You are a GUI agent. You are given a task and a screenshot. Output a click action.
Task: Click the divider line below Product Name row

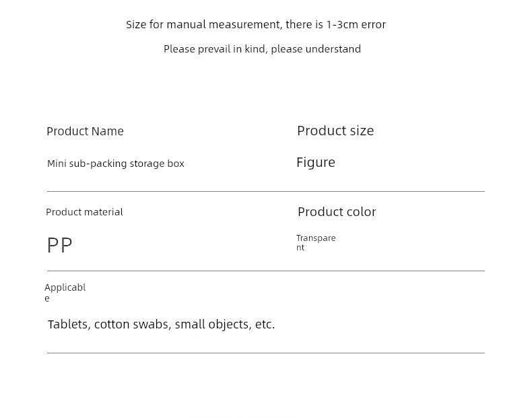point(266,192)
